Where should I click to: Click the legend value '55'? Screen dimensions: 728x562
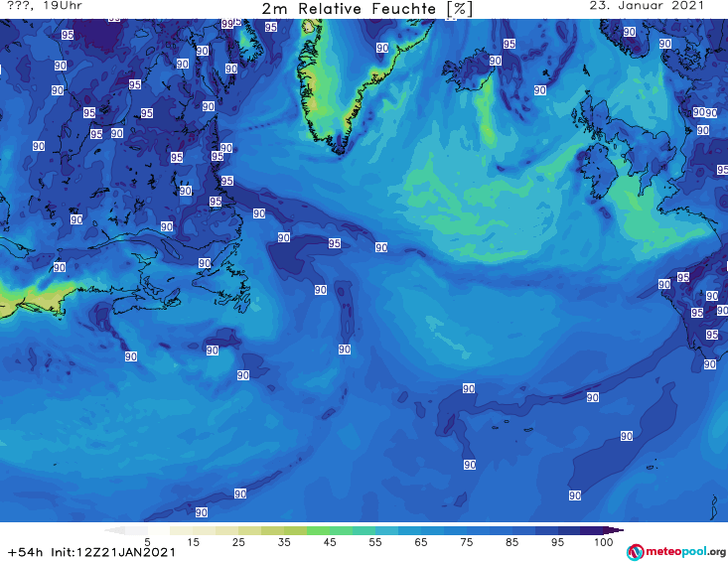pyautogui.click(x=375, y=542)
